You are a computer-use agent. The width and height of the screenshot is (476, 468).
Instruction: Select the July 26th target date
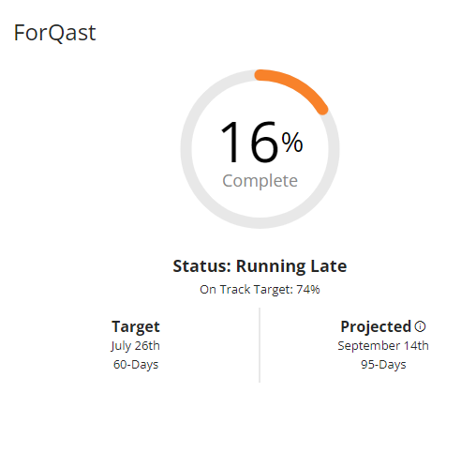135,346
